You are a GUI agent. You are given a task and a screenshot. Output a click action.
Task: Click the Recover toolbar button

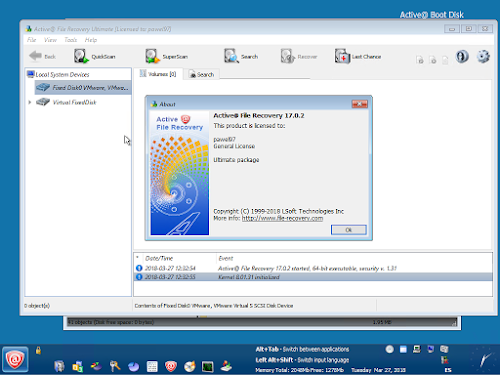pos(299,56)
